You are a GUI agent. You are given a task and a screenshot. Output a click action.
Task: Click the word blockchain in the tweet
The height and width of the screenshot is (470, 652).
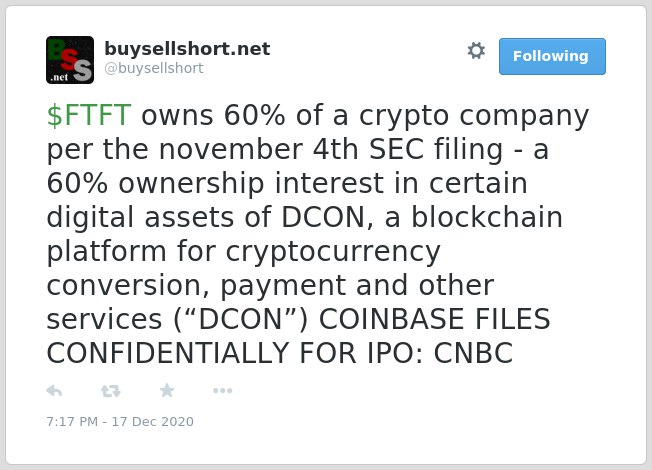pyautogui.click(x=487, y=218)
